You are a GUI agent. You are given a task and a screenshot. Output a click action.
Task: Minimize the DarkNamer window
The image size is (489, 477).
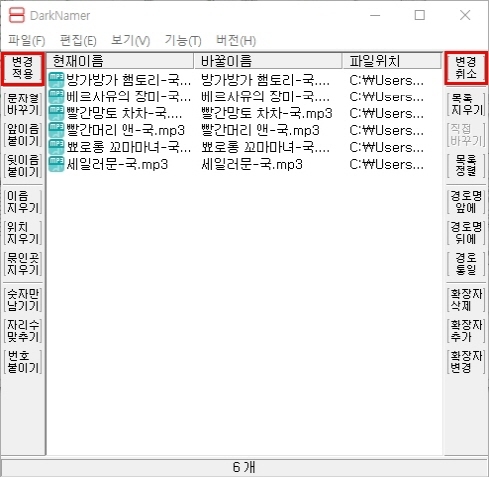coord(375,15)
